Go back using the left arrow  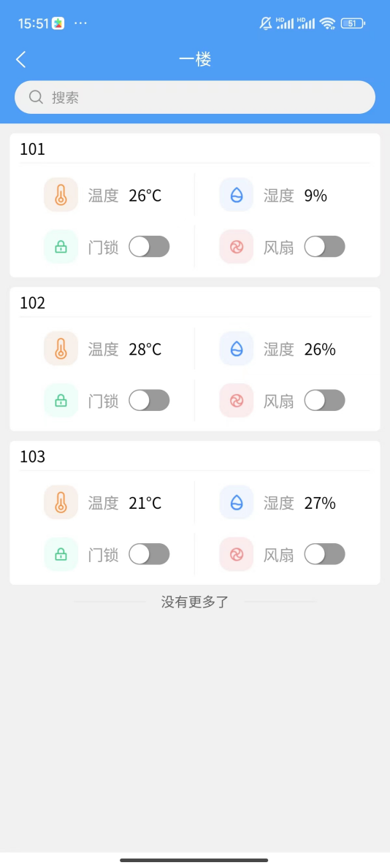[x=21, y=60]
